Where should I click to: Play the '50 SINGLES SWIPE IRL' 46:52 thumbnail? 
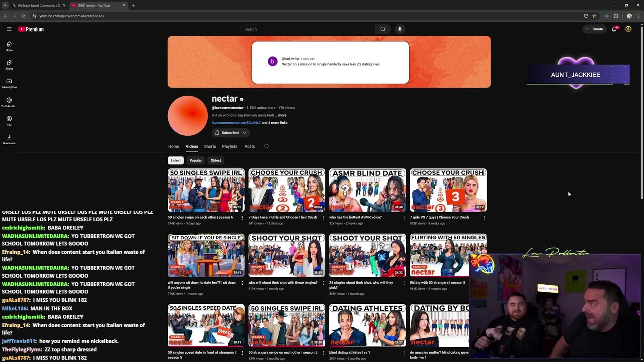point(206,190)
